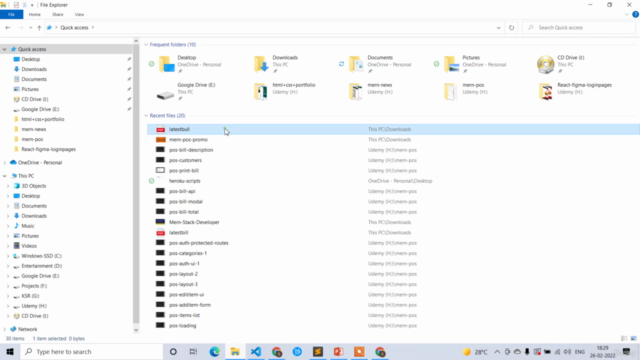The height and width of the screenshot is (360, 640).
Task: Open the Pictures frequent folder icon
Action: coord(451,64)
